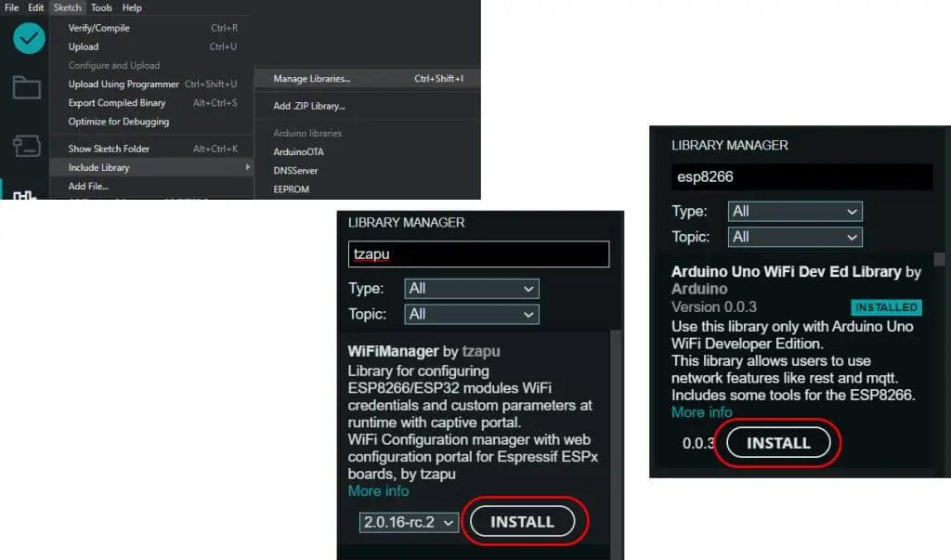Viewport: 951px width, 560px height.
Task: Open Topic dropdown in esp8266 library panel
Action: (794, 237)
